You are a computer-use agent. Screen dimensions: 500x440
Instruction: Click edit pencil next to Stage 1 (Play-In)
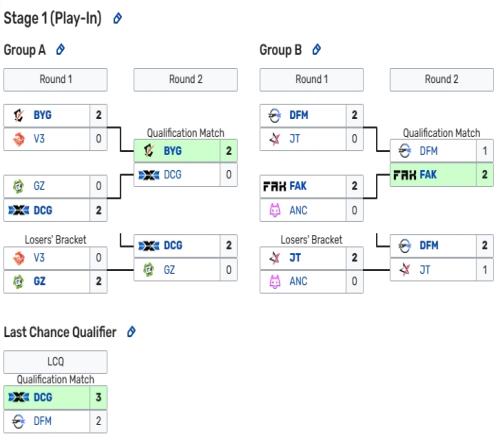[117, 18]
